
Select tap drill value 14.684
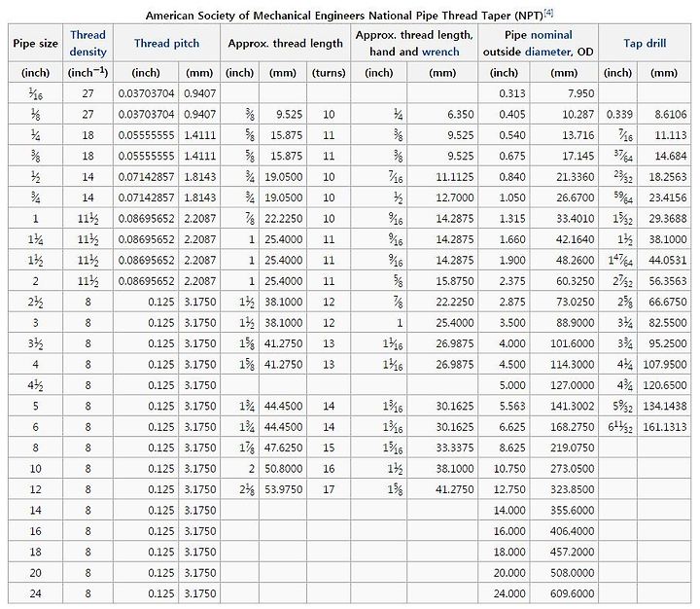click(x=671, y=156)
